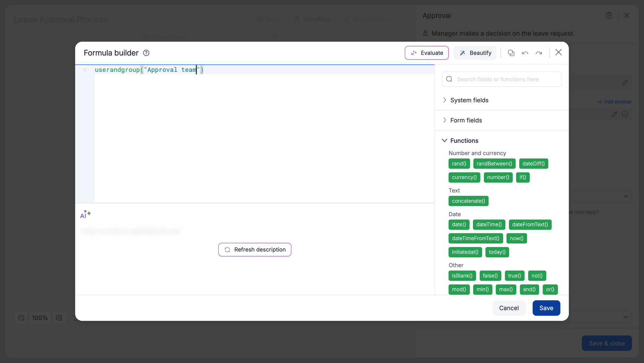644x363 pixels.
Task: Undo the last formula edit
Action: 525,53
